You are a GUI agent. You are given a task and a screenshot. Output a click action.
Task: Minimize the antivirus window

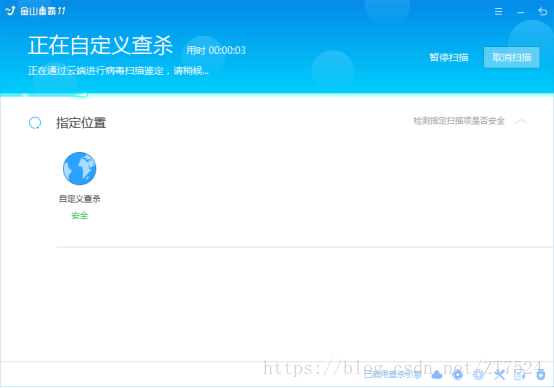coord(520,12)
